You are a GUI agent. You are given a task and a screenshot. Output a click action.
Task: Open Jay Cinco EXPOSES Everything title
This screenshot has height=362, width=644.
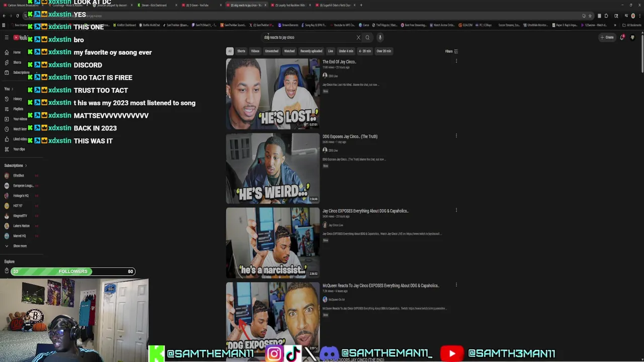pyautogui.click(x=365, y=211)
